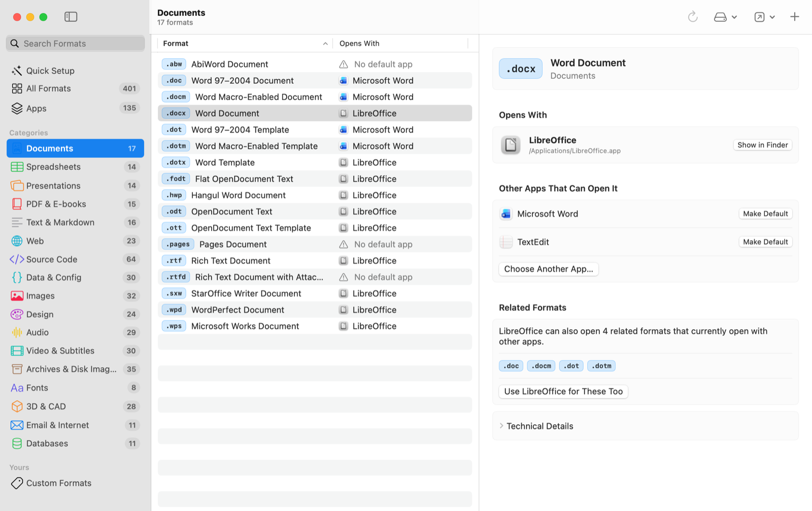The height and width of the screenshot is (511, 812).
Task: Click the Data & Config braces icon
Action: pyautogui.click(x=17, y=277)
